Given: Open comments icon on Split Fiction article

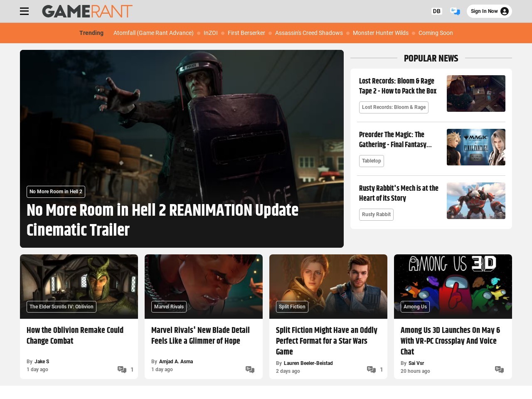Looking at the screenshot, I should (371, 369).
